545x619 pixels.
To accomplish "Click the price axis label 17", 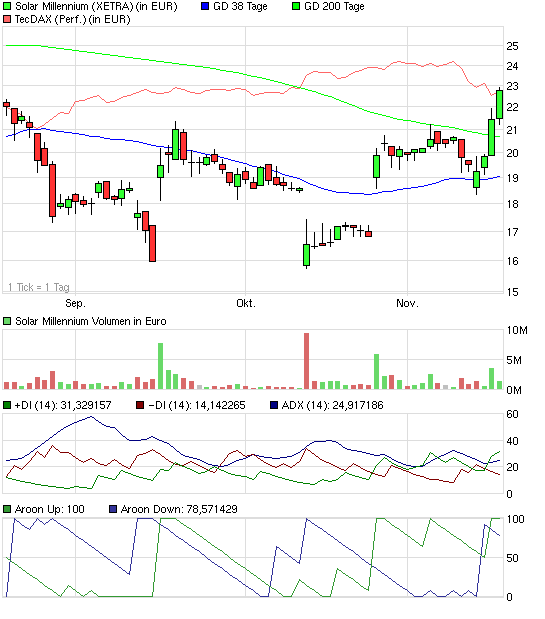I will coord(512,232).
